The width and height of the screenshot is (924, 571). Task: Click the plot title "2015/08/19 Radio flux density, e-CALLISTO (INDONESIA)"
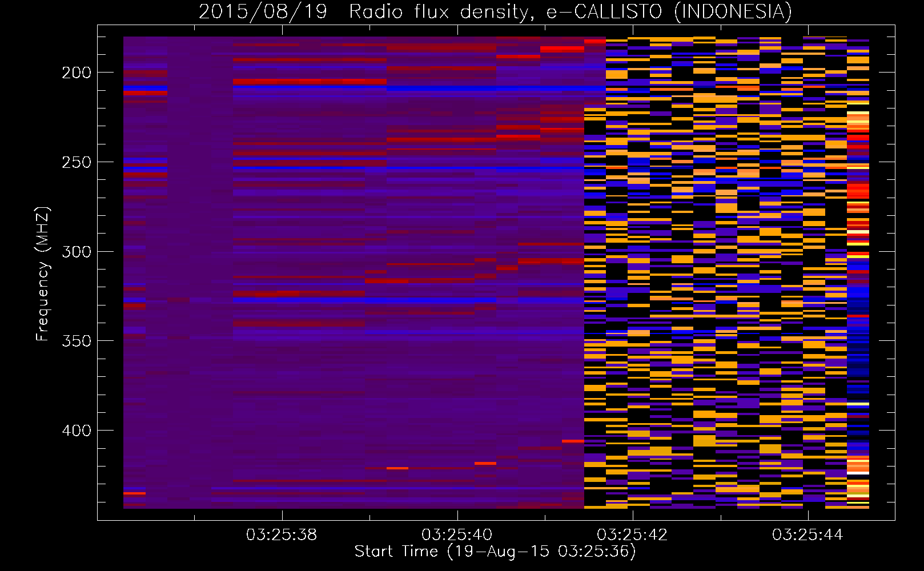(x=495, y=11)
